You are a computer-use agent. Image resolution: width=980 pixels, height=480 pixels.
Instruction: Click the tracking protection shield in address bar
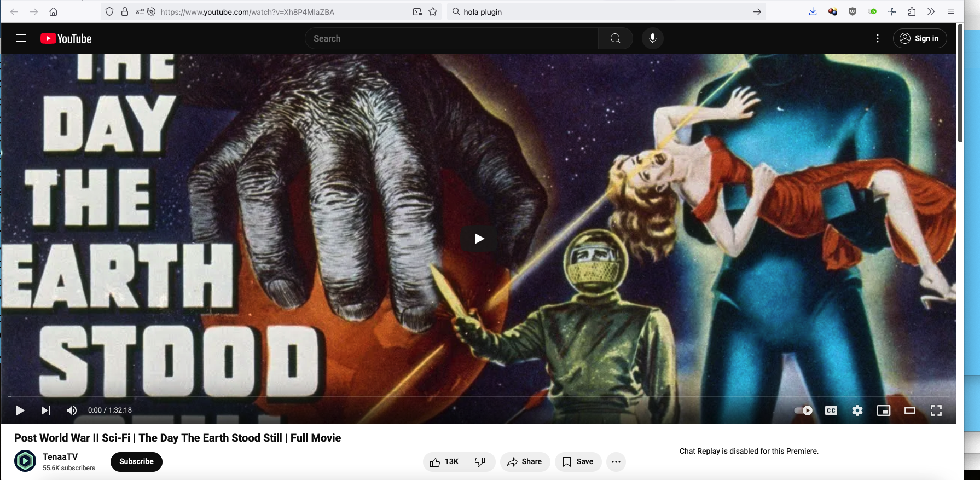point(109,11)
